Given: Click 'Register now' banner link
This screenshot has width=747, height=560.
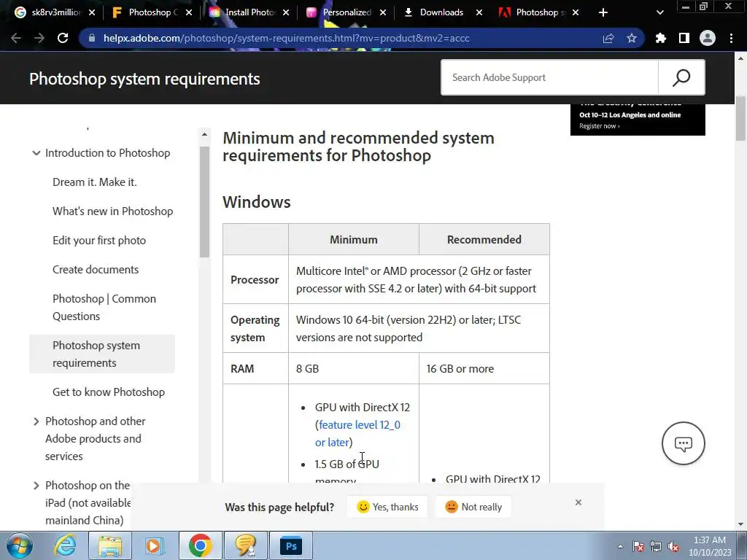Looking at the screenshot, I should 600,126.
